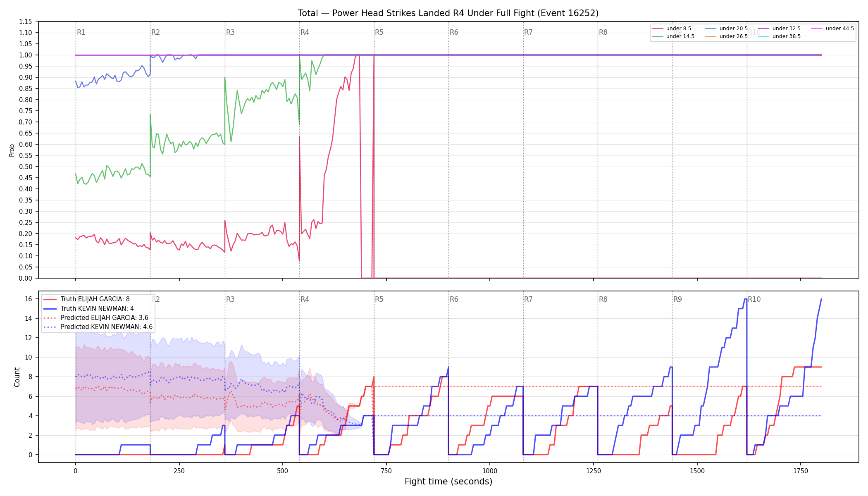Click the 250 tick label on the time axis

pos(179,471)
